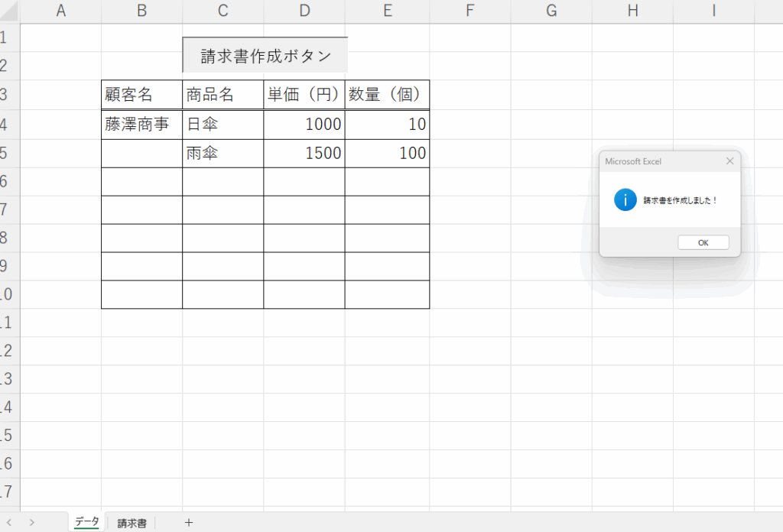Click the unit price cell showing 1500
Viewport: 783px width, 532px height.
[304, 153]
